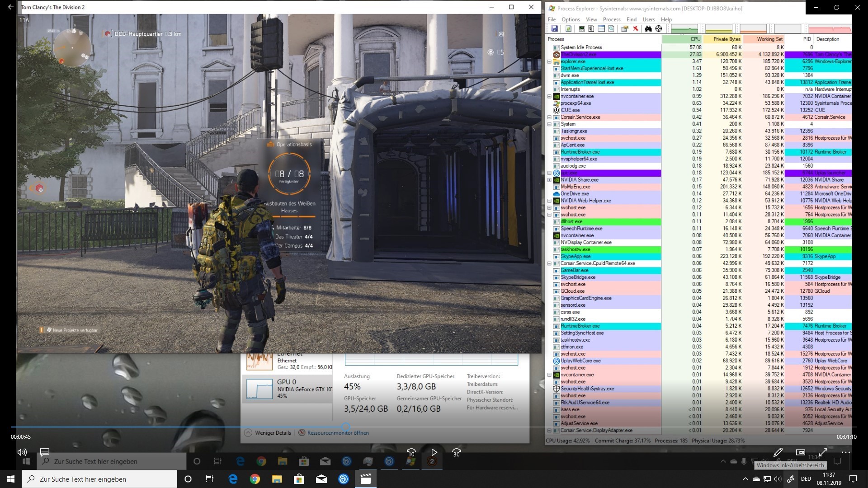Image resolution: width=868 pixels, height=488 pixels.
Task: Show hidden system tray icons
Action: point(745,479)
